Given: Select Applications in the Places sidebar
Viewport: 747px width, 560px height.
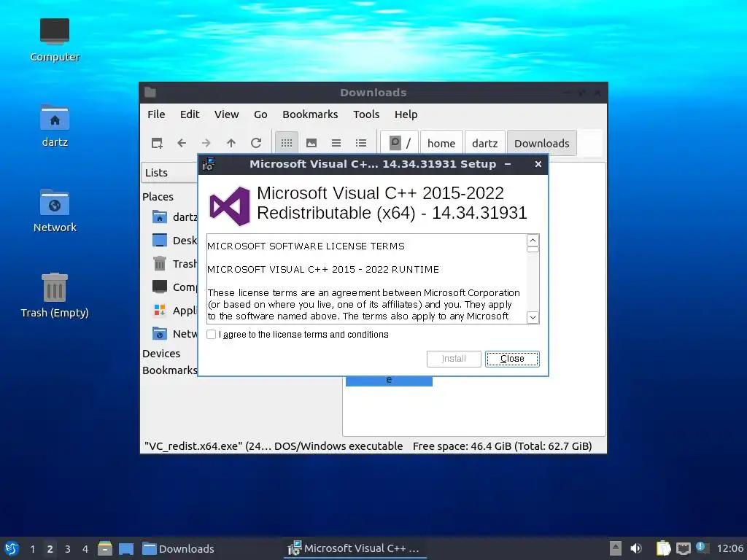Looking at the screenshot, I should click(174, 311).
